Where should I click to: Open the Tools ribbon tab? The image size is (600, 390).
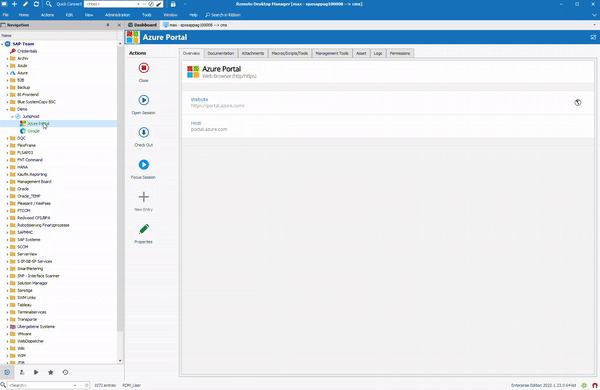coord(147,15)
